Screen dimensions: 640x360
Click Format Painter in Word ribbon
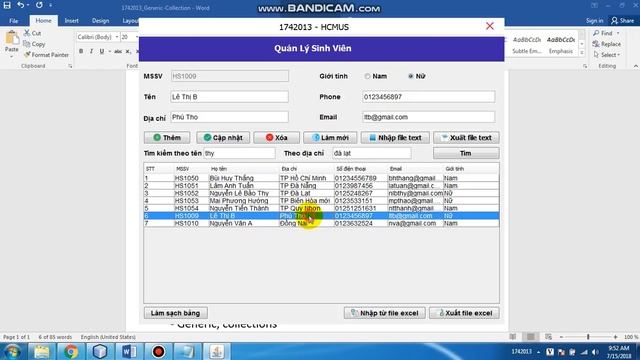[46, 55]
